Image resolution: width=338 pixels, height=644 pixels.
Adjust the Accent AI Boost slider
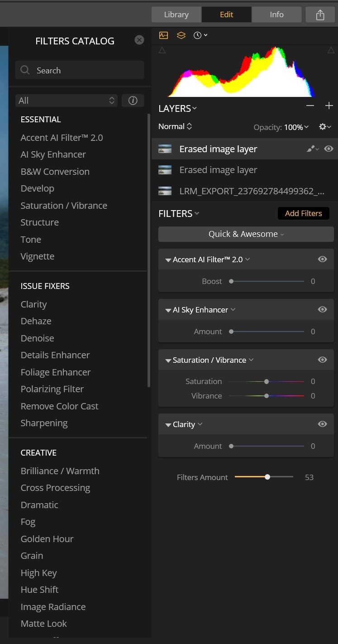(267, 281)
